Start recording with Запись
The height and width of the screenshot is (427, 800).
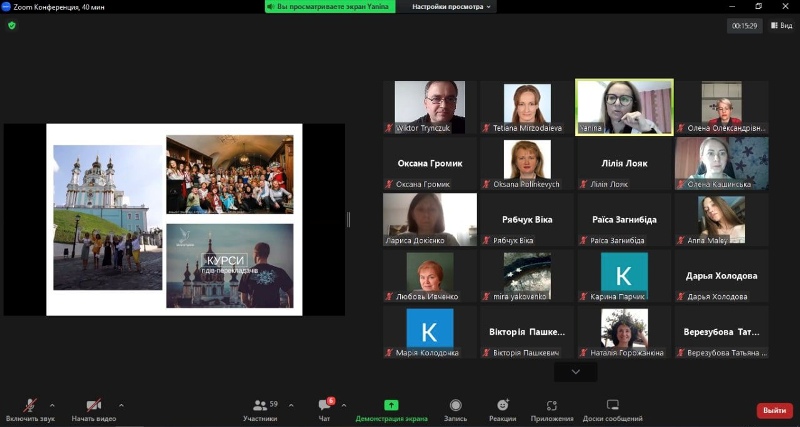coord(455,410)
